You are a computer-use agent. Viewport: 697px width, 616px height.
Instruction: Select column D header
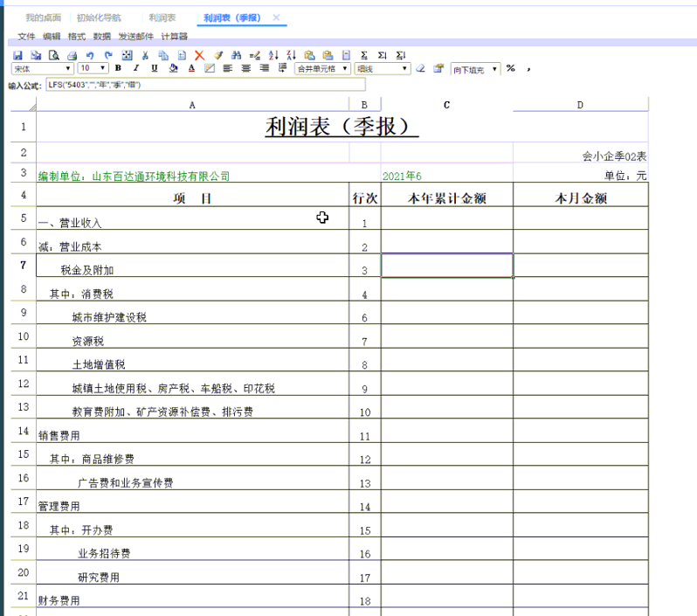[x=580, y=105]
